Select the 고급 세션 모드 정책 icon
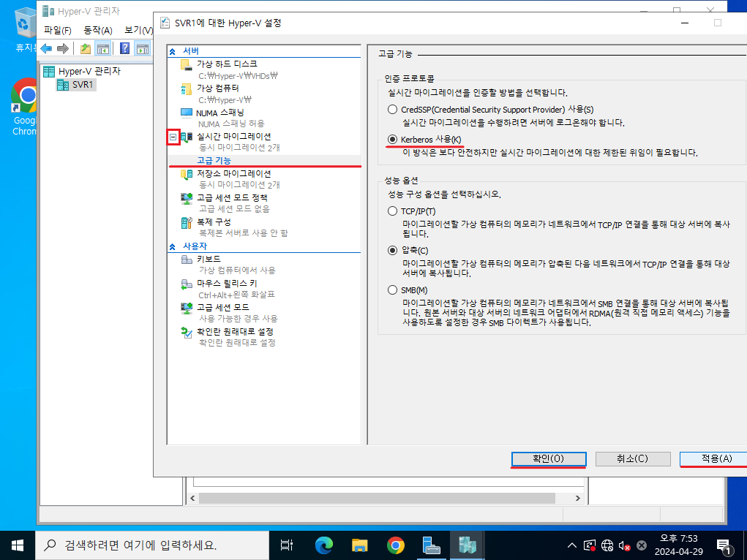747x560 pixels. tap(187, 199)
